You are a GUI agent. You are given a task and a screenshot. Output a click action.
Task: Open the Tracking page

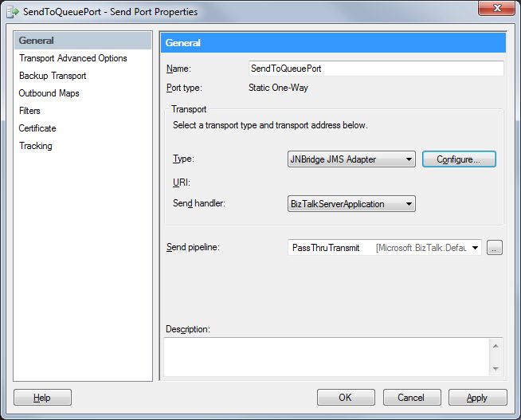click(x=36, y=146)
